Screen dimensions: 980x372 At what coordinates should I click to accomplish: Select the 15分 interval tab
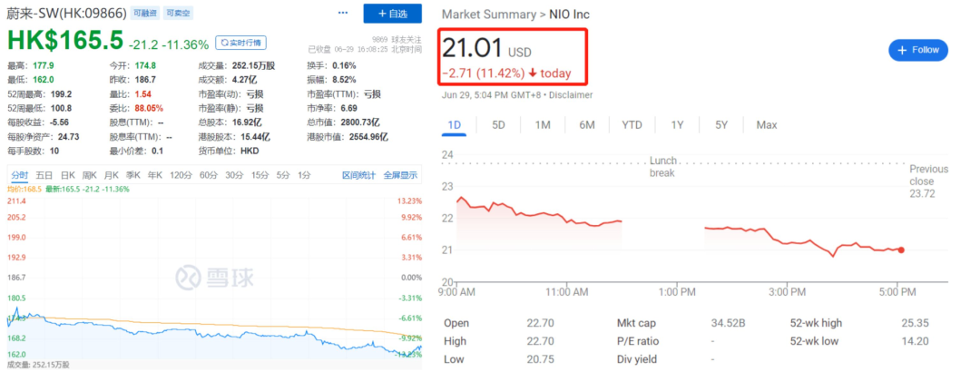click(260, 176)
